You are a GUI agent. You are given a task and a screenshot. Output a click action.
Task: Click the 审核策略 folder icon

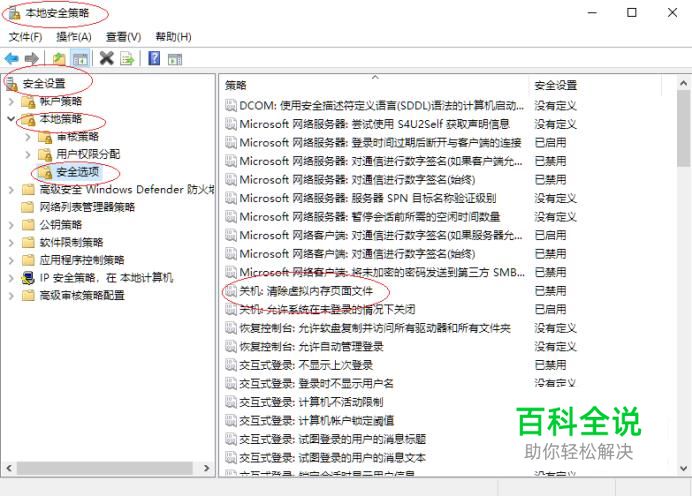(45, 137)
